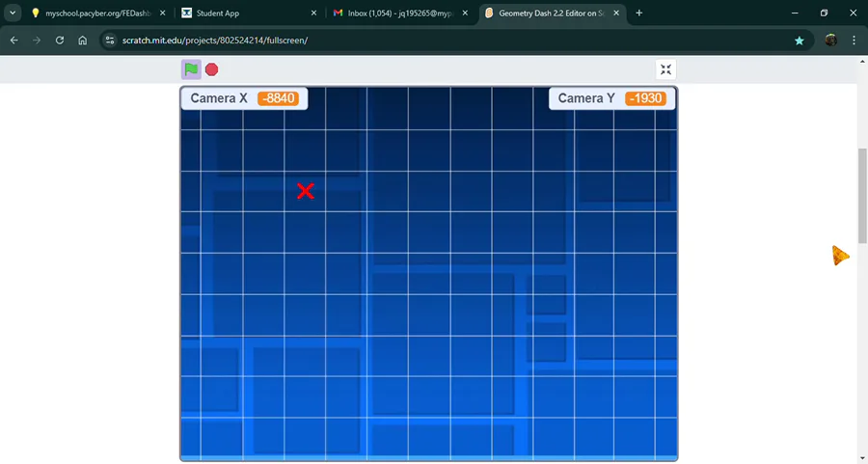This screenshot has width=868, height=464.
Task: Select the Geometry Dash 2.2 Editor tab
Action: pyautogui.click(x=551, y=13)
